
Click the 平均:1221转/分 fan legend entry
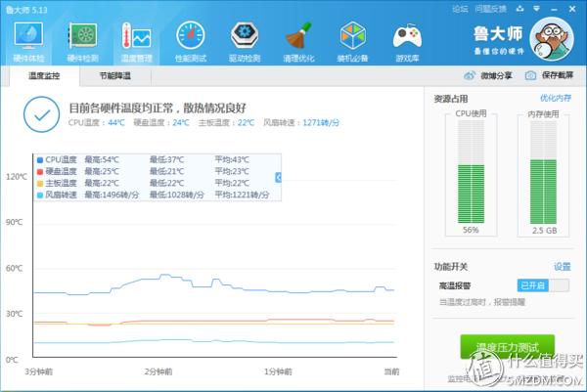point(242,195)
